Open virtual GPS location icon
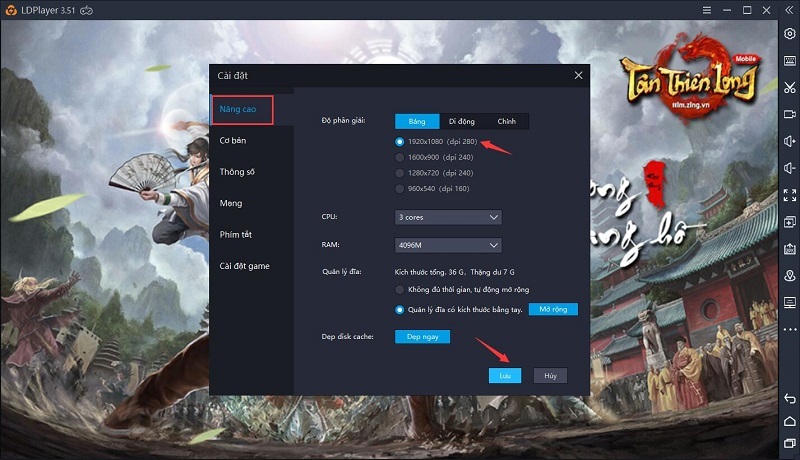Viewport: 800px width, 460px height. pos(789,276)
